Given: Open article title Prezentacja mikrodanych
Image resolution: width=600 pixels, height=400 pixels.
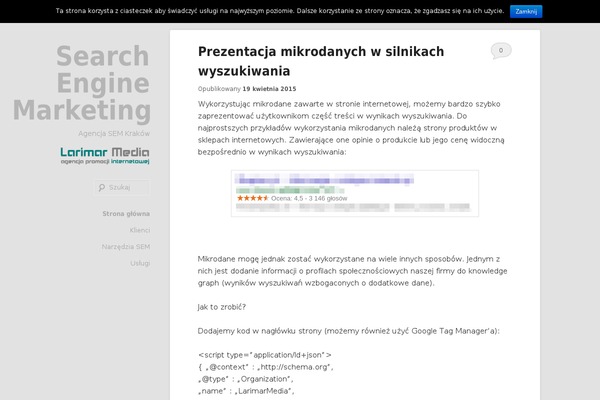Looking at the screenshot, I should click(x=321, y=61).
